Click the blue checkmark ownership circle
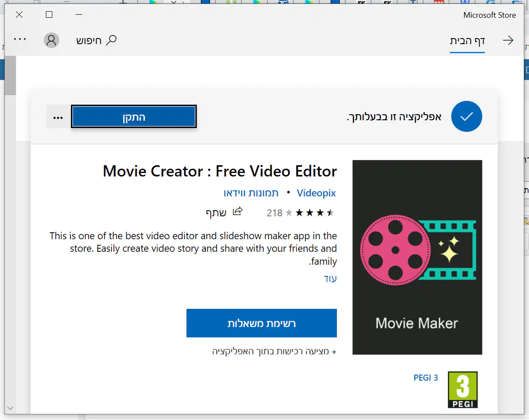529x420 pixels. click(466, 116)
